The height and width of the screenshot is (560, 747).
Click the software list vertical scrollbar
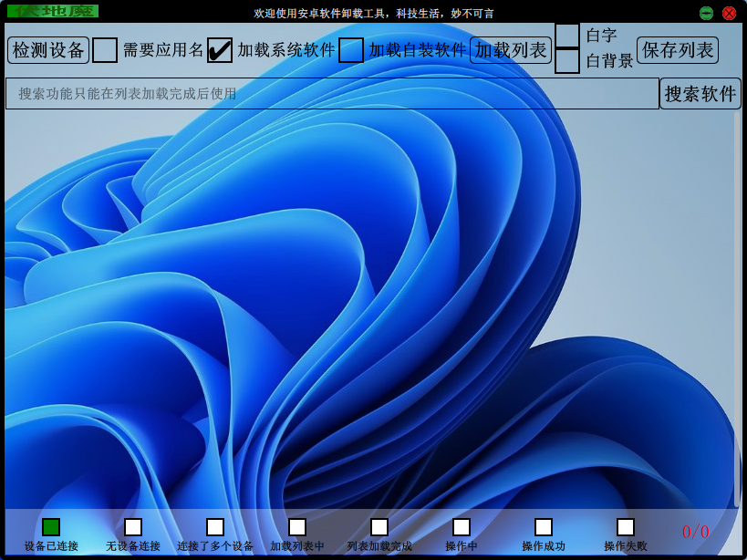click(738, 309)
